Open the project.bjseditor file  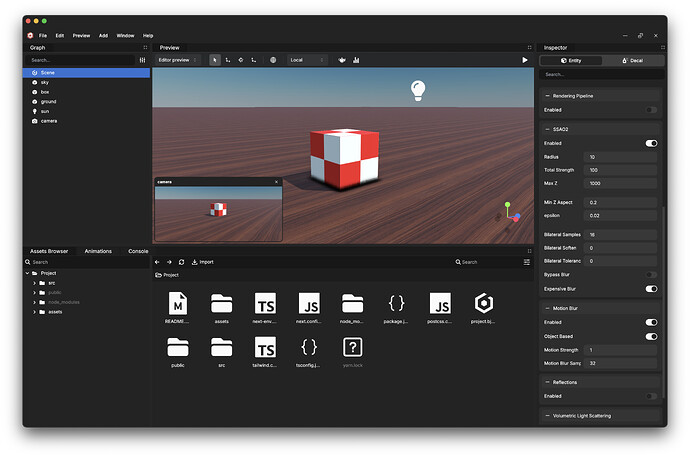pos(484,304)
